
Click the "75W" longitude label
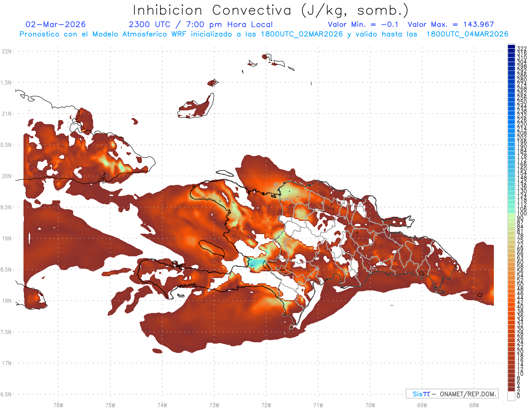click(x=110, y=405)
